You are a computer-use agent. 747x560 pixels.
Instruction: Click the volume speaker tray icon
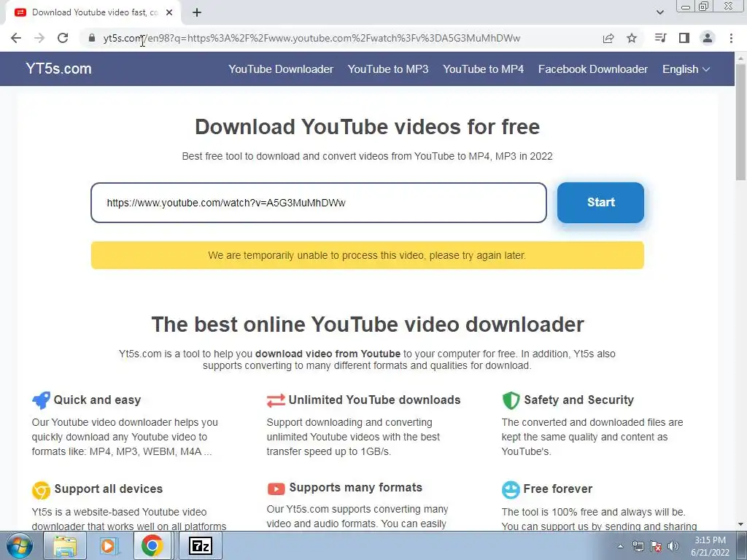[x=673, y=546]
